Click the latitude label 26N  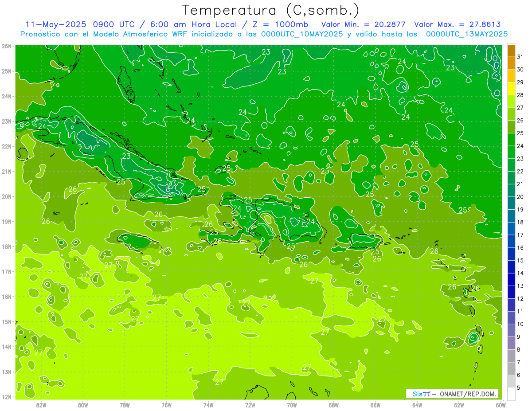coord(6,46)
